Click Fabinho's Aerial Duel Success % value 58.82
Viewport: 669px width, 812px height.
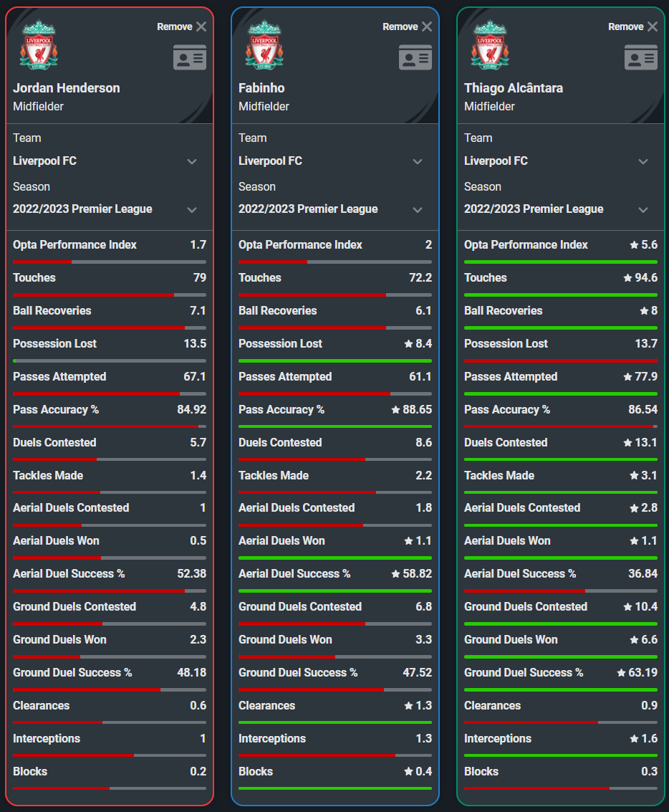click(417, 574)
